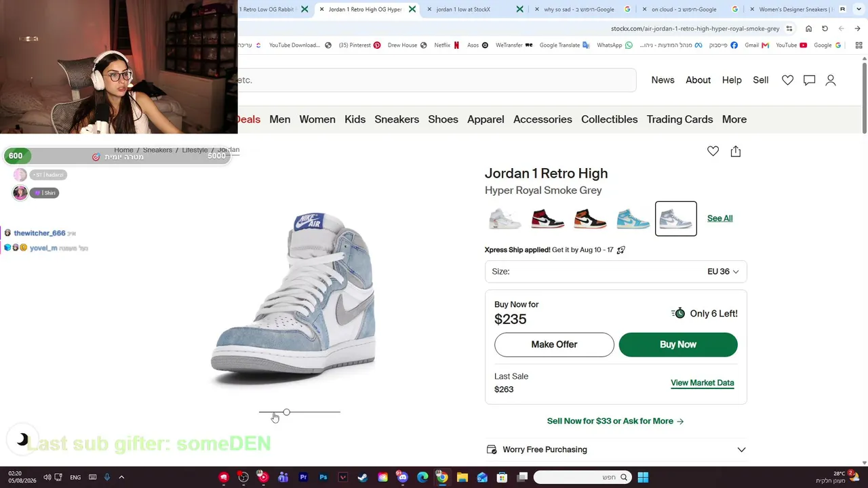868x488 pixels.
Task: Click the browser home icon
Action: tap(808, 28)
